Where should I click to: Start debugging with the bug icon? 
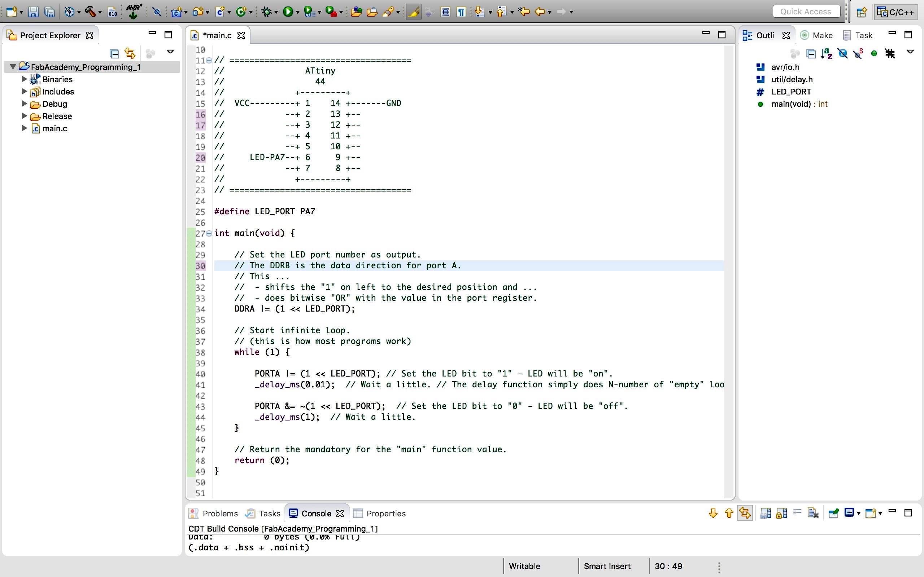click(267, 12)
